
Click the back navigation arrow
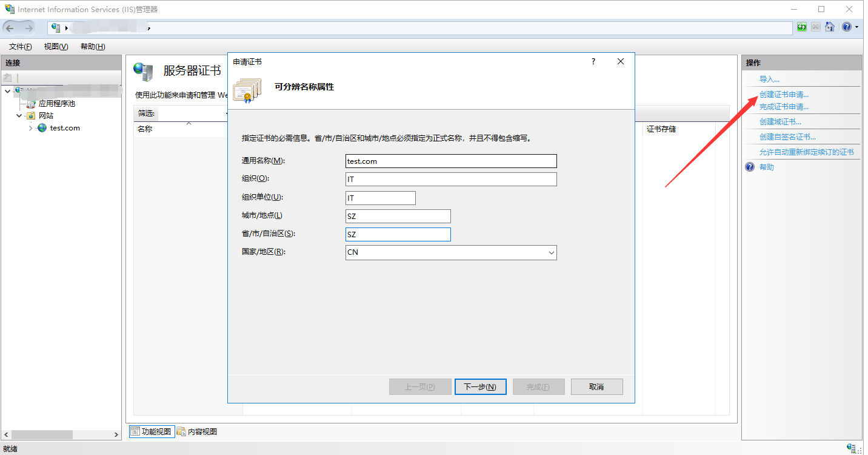(10, 28)
